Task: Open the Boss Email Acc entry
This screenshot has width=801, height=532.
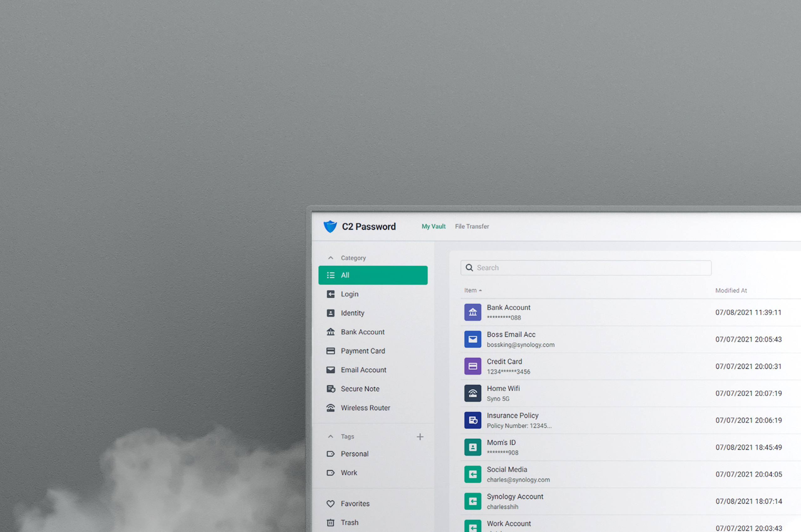Action: click(x=511, y=335)
